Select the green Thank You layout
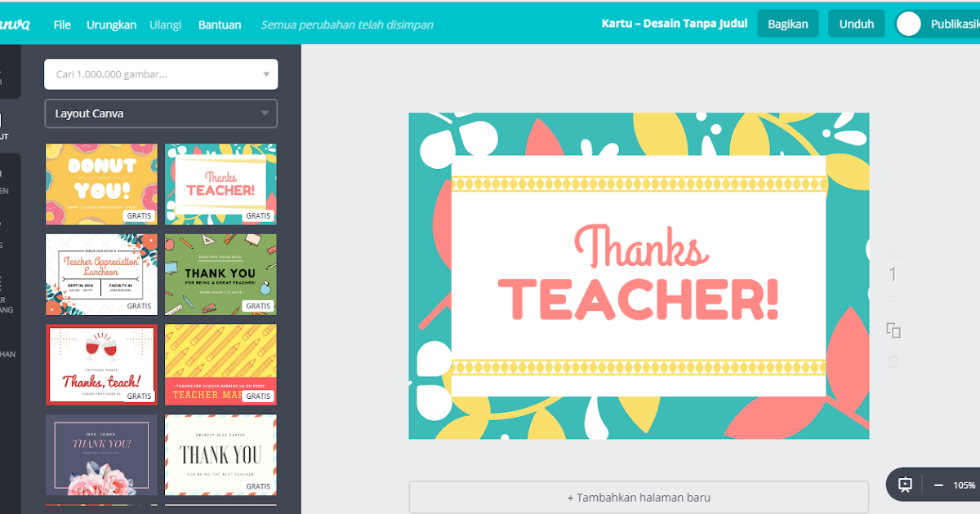Image resolution: width=980 pixels, height=514 pixels. click(x=220, y=274)
